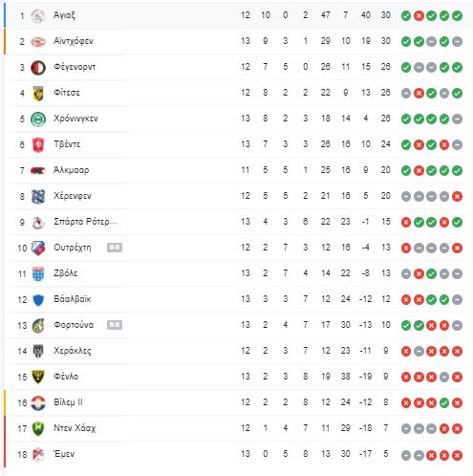This screenshot has width=473, height=476.
Task: Select the Χέρενφεν team crest
Action: click(x=38, y=196)
